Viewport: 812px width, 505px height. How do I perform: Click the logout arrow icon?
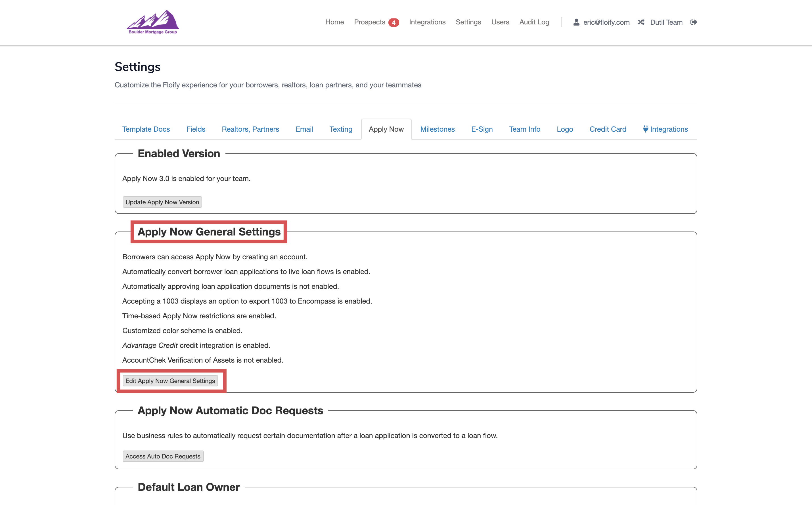(x=694, y=22)
